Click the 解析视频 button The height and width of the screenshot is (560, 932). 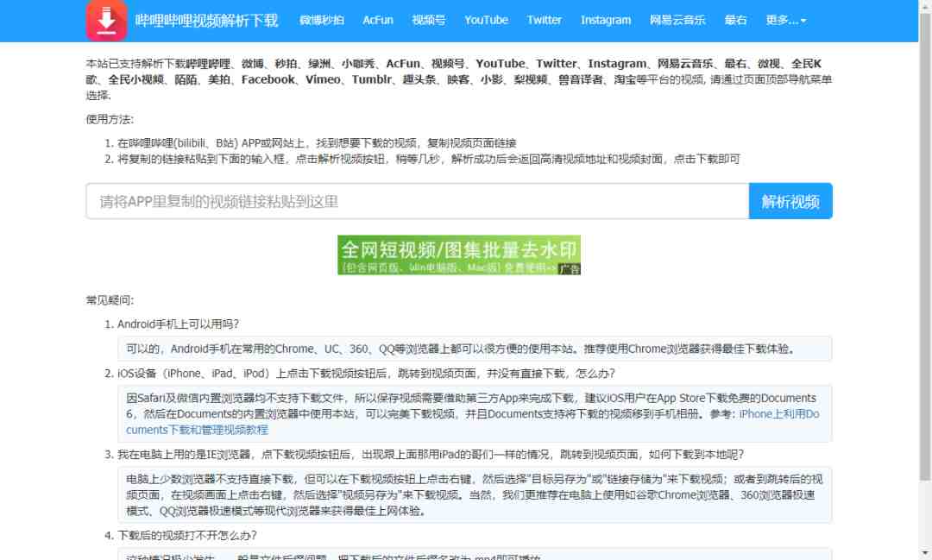pos(790,201)
